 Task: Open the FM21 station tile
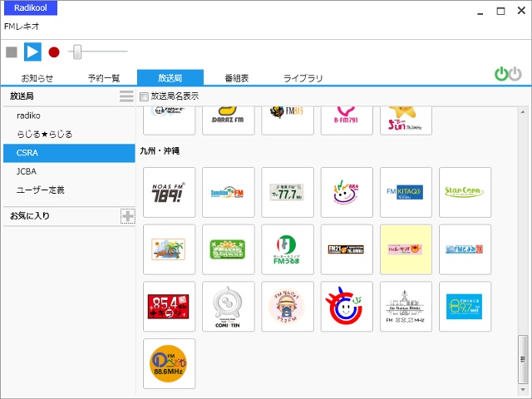pyautogui.click(x=347, y=249)
